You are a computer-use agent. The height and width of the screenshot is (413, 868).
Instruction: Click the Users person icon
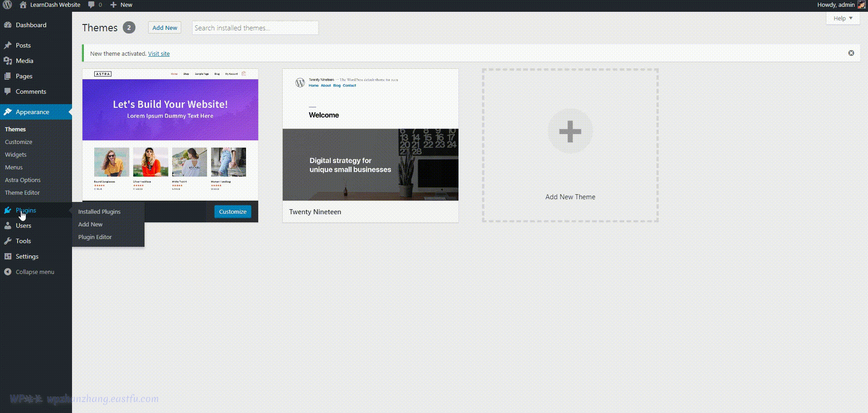tap(8, 226)
